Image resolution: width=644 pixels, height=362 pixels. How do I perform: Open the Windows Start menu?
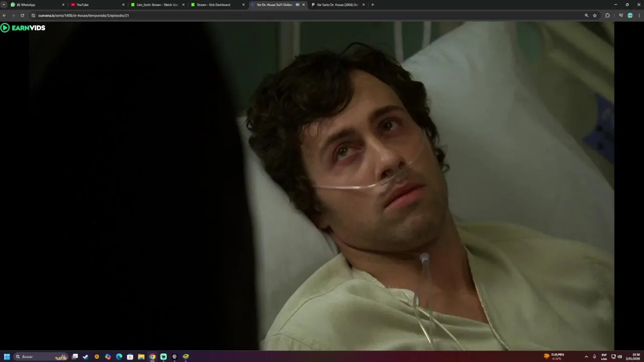7,356
